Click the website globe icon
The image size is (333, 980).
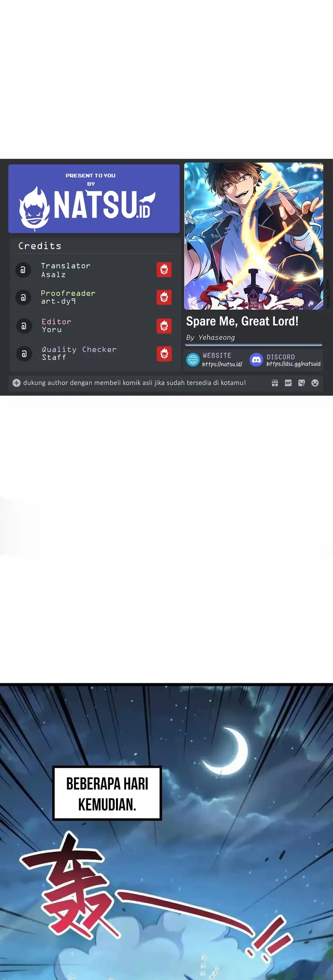coord(193,359)
